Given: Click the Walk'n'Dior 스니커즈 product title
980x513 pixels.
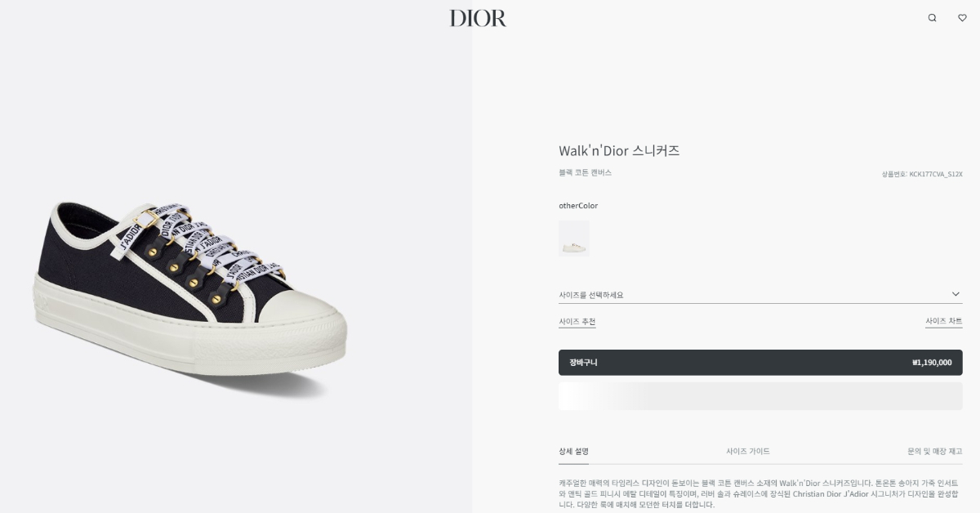Looking at the screenshot, I should [x=619, y=151].
